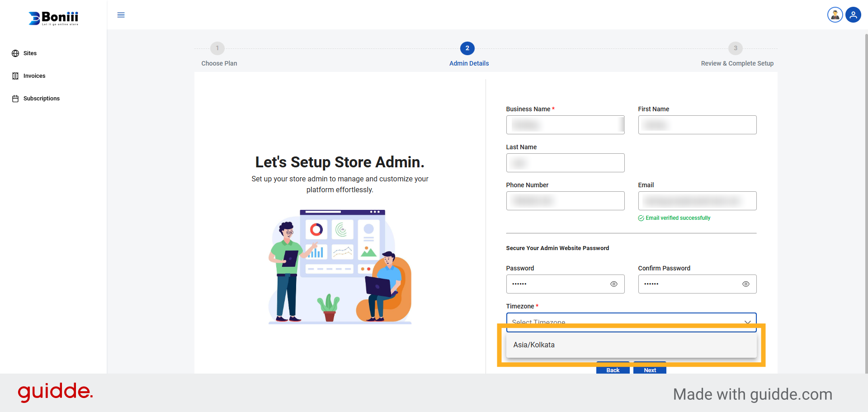Image resolution: width=868 pixels, height=412 pixels.
Task: Show the Password field text
Action: coord(613,284)
